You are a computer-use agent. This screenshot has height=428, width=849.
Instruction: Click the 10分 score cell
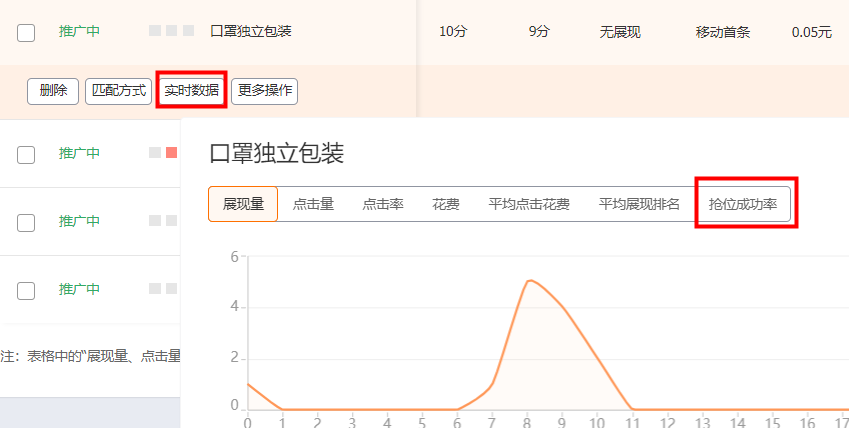(452, 32)
